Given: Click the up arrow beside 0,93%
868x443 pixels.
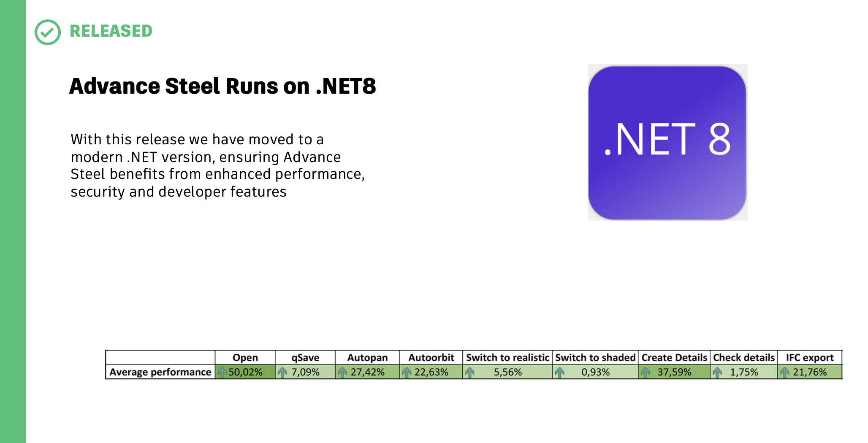Looking at the screenshot, I should coord(560,372).
